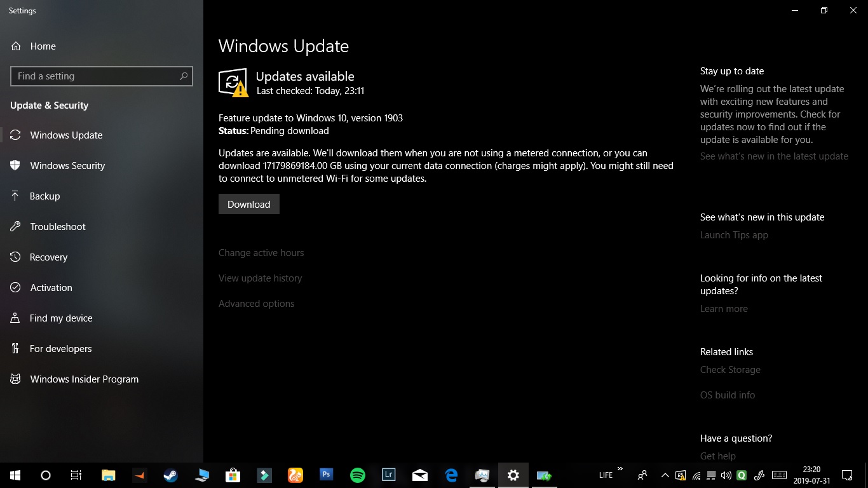Open Photoshop from the taskbar

pos(327,475)
